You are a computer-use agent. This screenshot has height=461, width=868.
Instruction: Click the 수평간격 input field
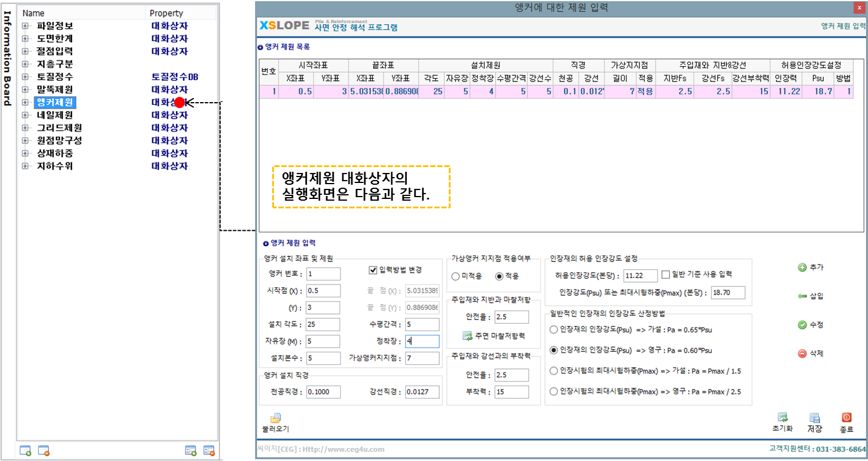422,325
